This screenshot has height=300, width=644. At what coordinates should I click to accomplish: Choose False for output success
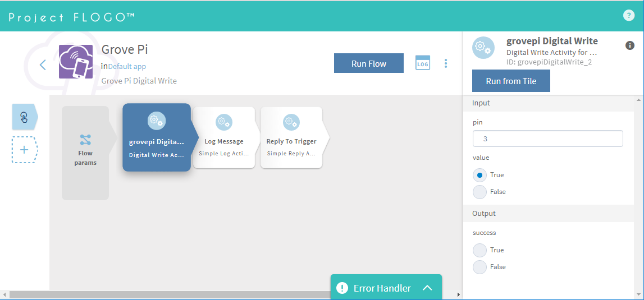click(480, 267)
